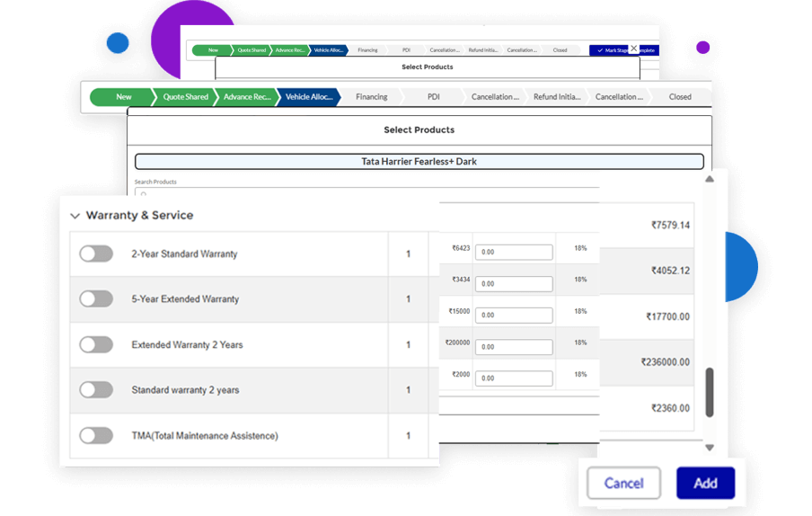Click the discount field for the ₹200000 row
This screenshot has height=516, width=812.
coord(513,347)
